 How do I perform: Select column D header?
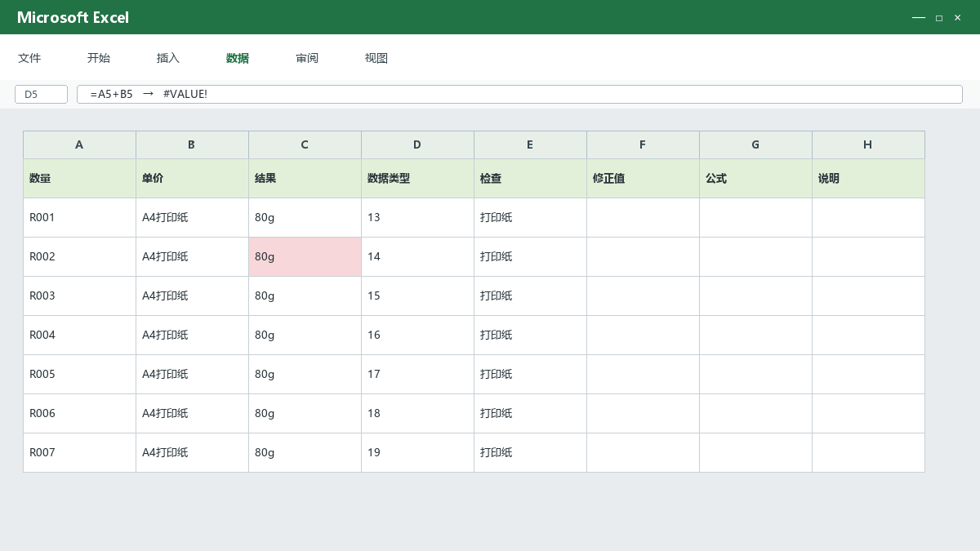click(x=417, y=144)
